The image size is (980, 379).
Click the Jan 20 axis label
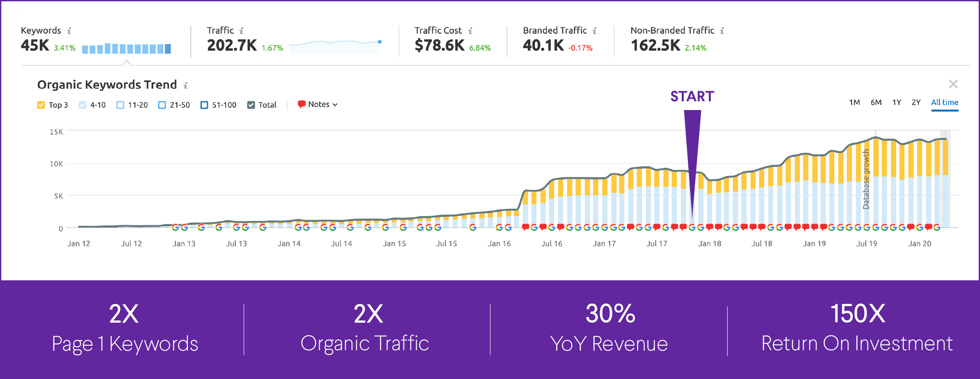coord(920,244)
